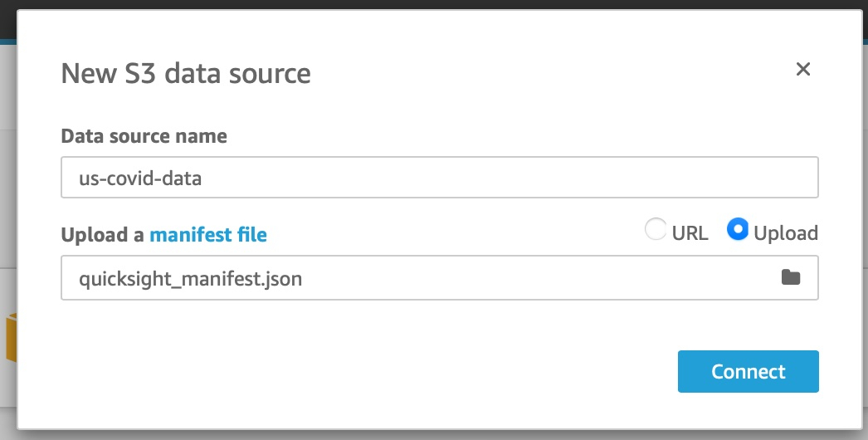868x440 pixels.
Task: Click the Upload option label text
Action: click(x=785, y=233)
